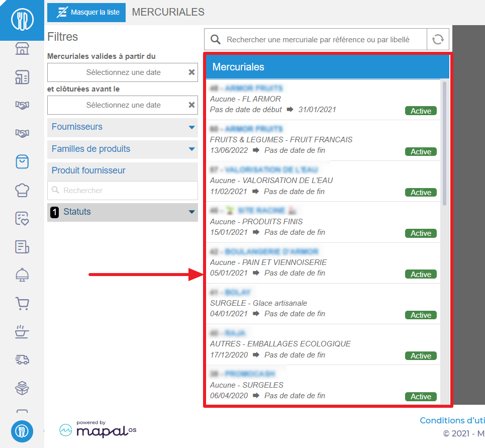This screenshot has height=448, width=485.
Task: Click the shopping cart sidebar icon
Action: click(22, 304)
